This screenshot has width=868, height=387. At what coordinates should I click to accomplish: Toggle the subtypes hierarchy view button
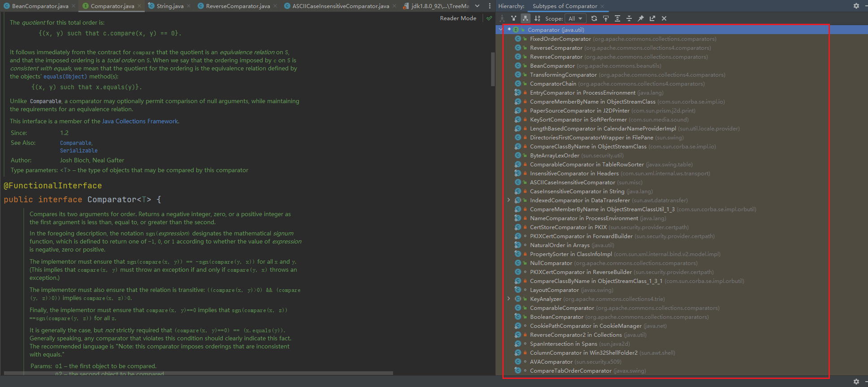pyautogui.click(x=525, y=18)
